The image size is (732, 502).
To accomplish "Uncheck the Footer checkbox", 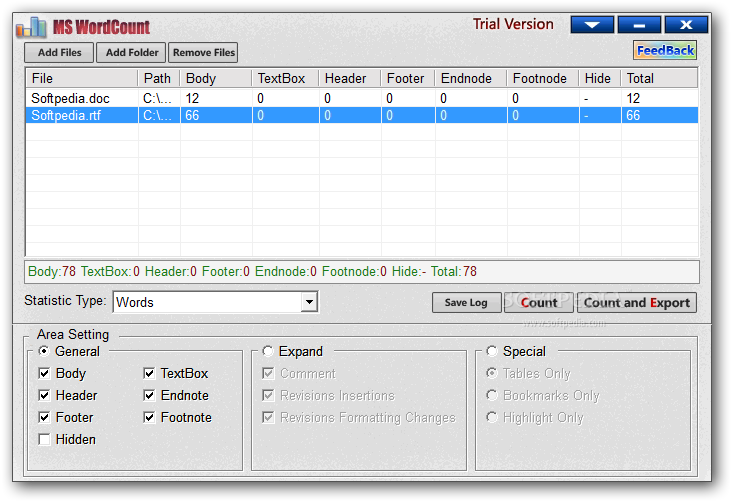I will tap(44, 417).
